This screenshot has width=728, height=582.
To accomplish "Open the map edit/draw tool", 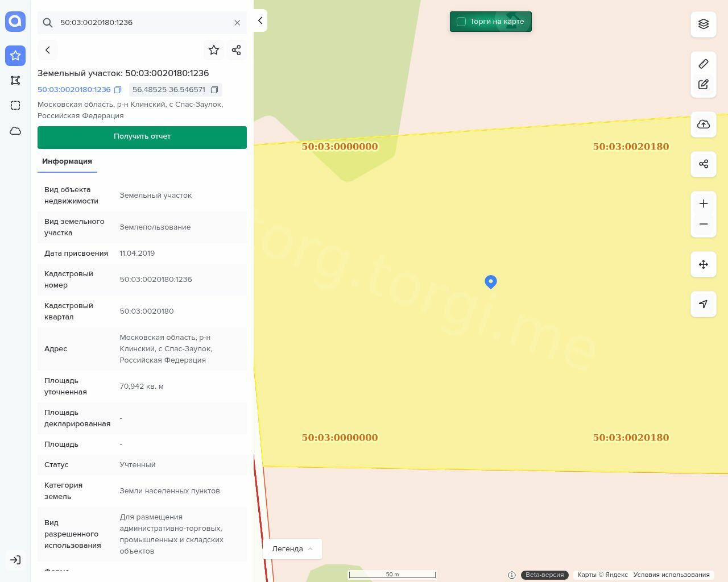I will point(703,85).
